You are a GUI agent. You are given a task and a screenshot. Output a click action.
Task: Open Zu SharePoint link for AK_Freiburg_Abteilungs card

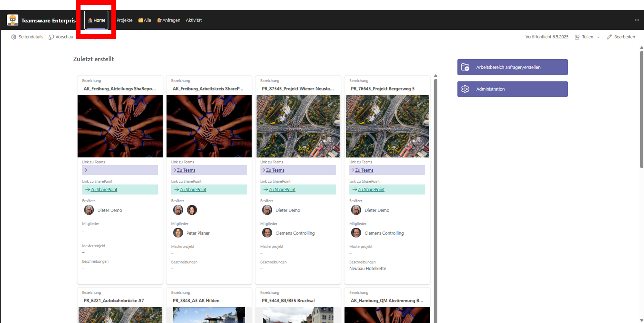104,189
